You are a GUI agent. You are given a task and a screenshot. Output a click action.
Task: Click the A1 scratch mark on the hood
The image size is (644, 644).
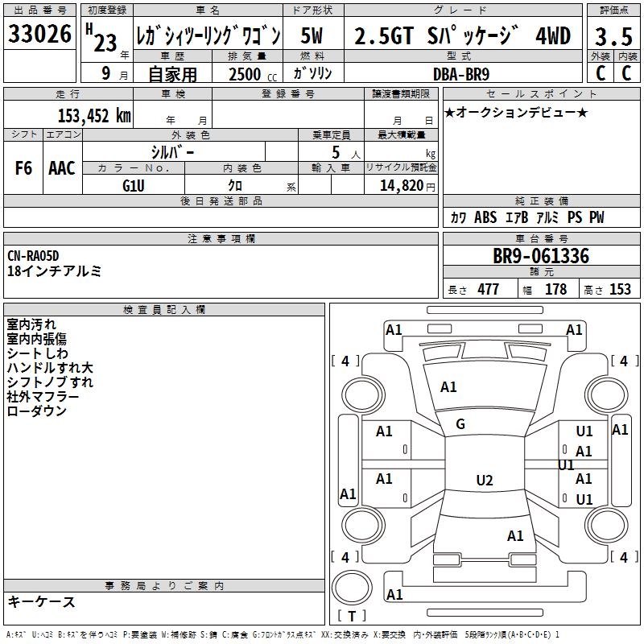tap(448, 387)
